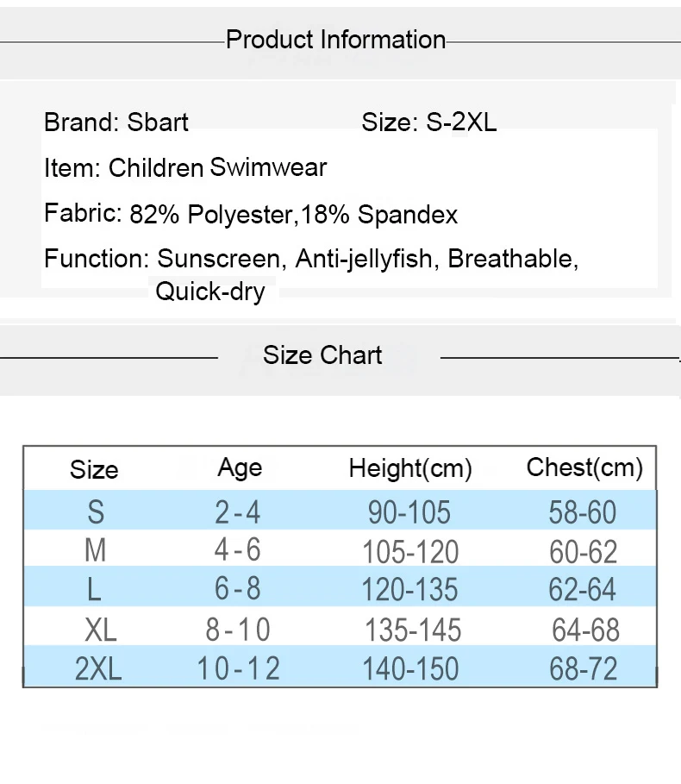
Task: Click the Size Chart heading
Action: pos(322,355)
